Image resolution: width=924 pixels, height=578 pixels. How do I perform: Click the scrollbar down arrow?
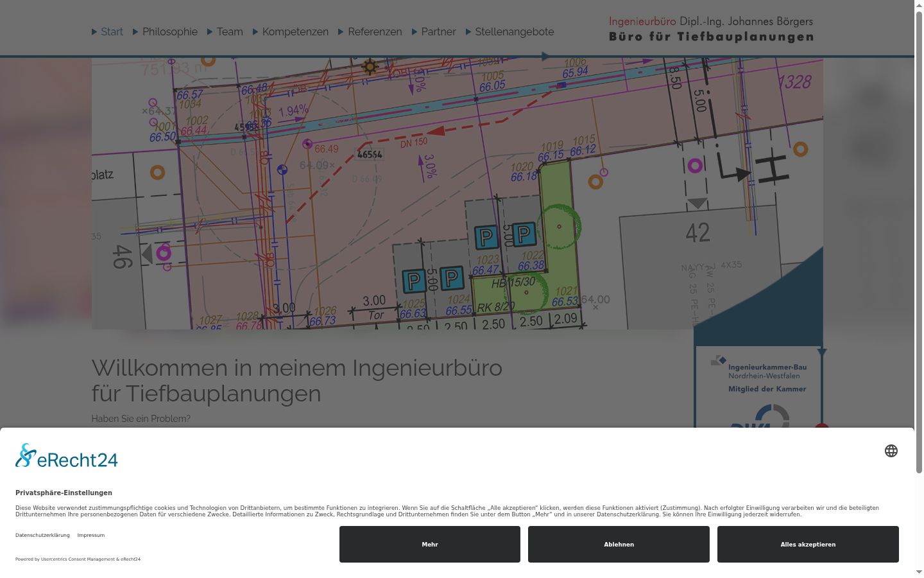click(x=919, y=572)
